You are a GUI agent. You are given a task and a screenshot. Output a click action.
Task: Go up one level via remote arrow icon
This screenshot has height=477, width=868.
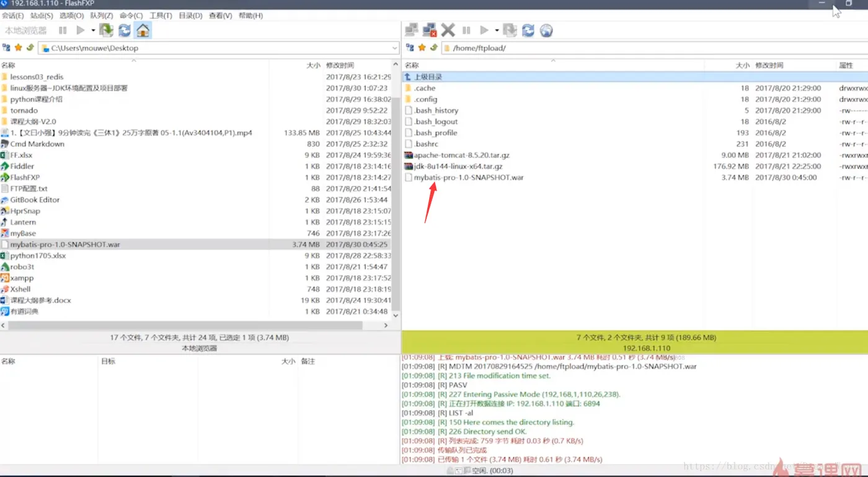[x=433, y=48]
